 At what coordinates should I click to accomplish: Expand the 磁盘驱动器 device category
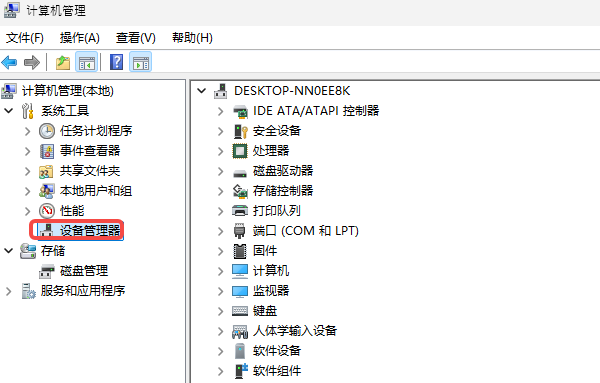click(220, 171)
